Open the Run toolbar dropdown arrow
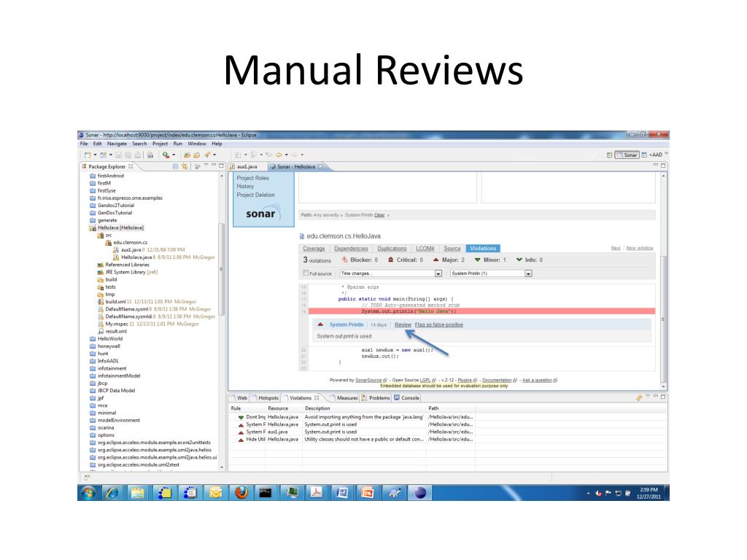The image size is (747, 560). click(x=174, y=155)
